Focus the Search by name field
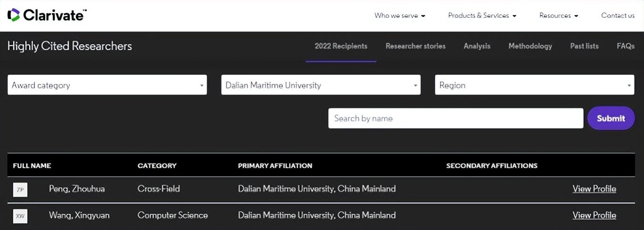The width and height of the screenshot is (644, 230). [x=455, y=118]
